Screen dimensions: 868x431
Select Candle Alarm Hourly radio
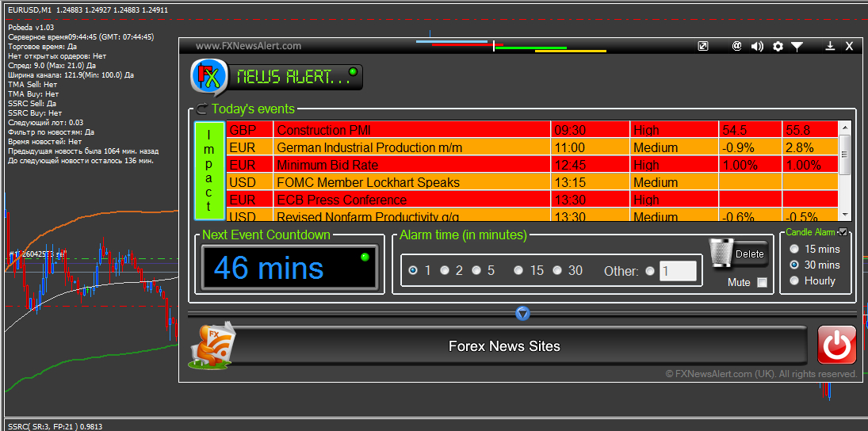(x=794, y=280)
